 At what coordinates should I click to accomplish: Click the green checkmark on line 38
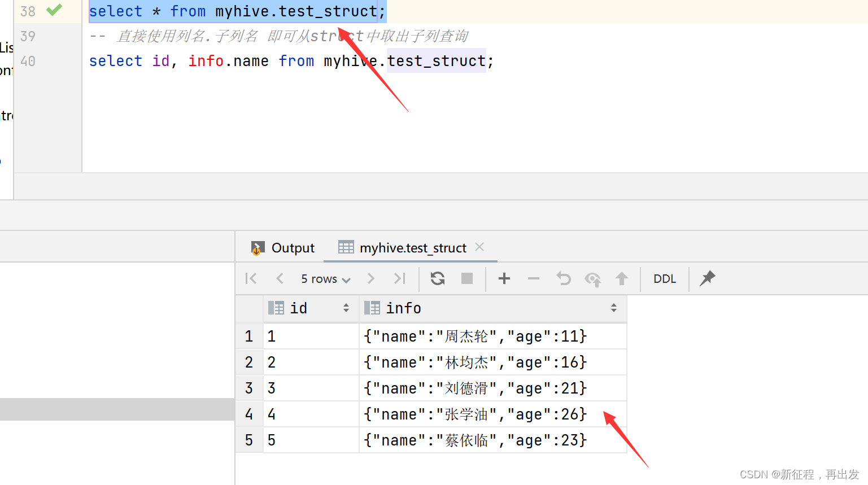point(54,10)
